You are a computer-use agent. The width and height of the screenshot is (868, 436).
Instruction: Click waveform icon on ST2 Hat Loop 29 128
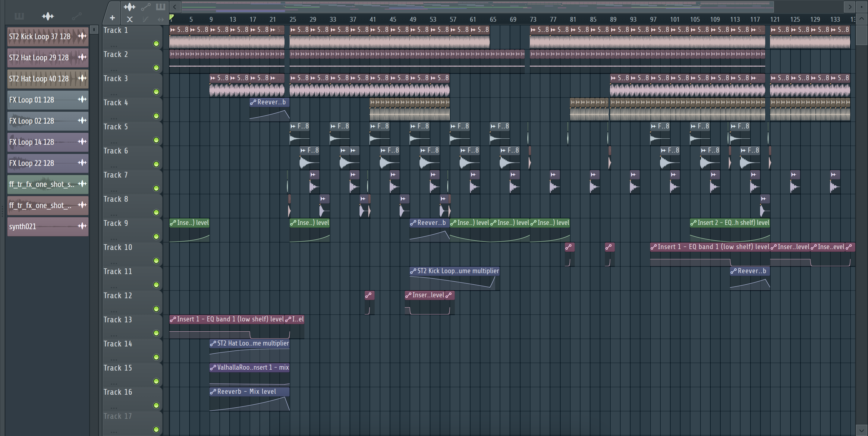click(x=82, y=57)
